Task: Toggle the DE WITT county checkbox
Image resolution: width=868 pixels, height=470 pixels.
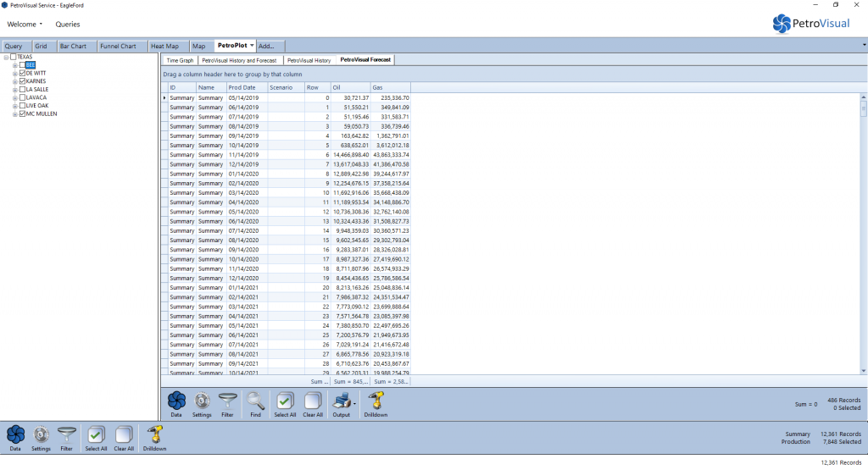Action: point(22,73)
